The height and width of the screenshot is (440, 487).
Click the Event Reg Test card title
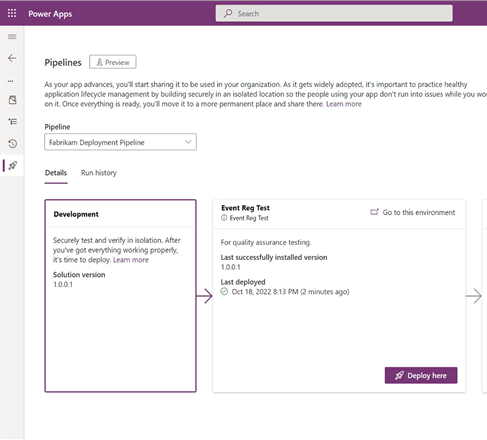pyautogui.click(x=245, y=208)
